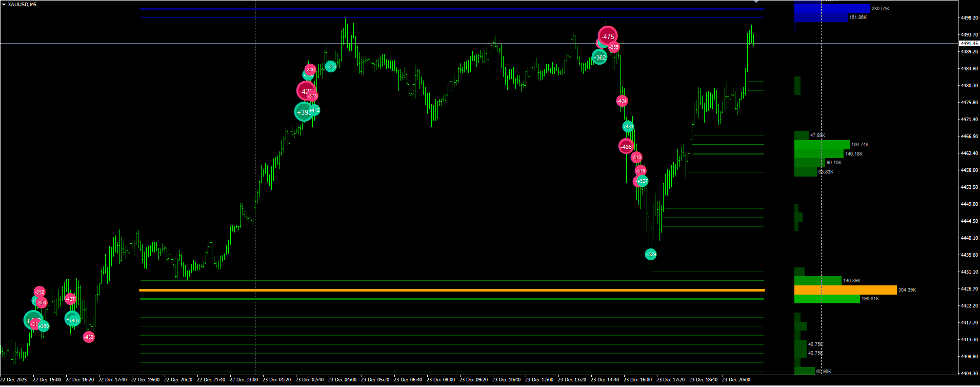The width and height of the screenshot is (980, 387).
Task: Click the green +362 bubble
Action: 599,57
